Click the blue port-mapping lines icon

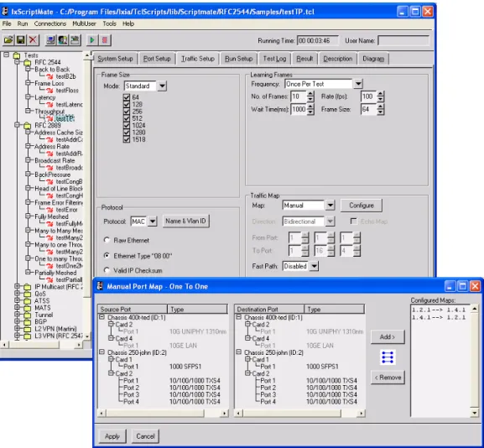388,357
